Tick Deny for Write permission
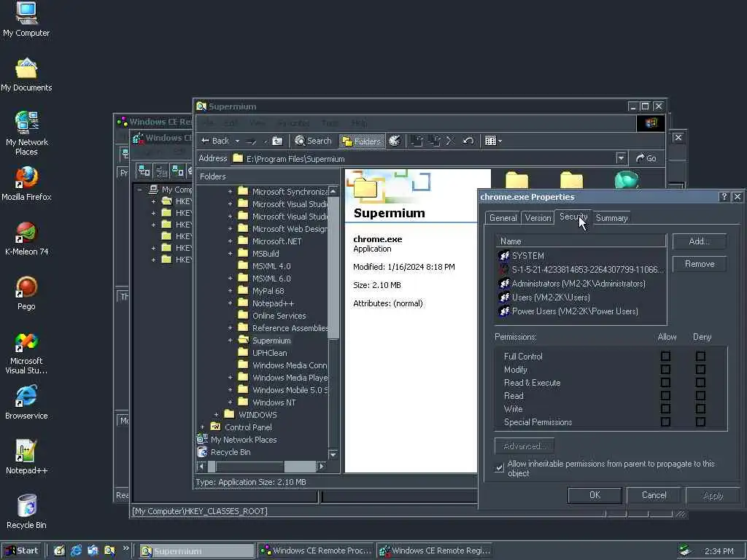Viewport: 747px width, 560px height. (700, 408)
